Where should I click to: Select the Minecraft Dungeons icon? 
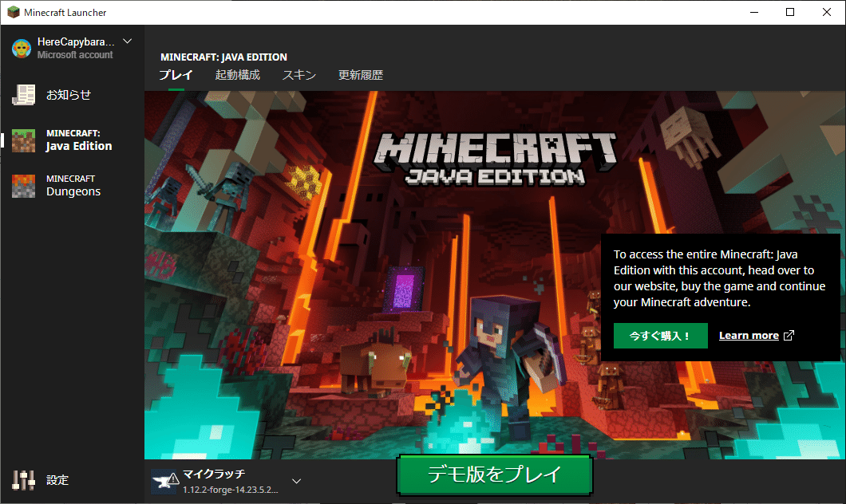coord(24,186)
